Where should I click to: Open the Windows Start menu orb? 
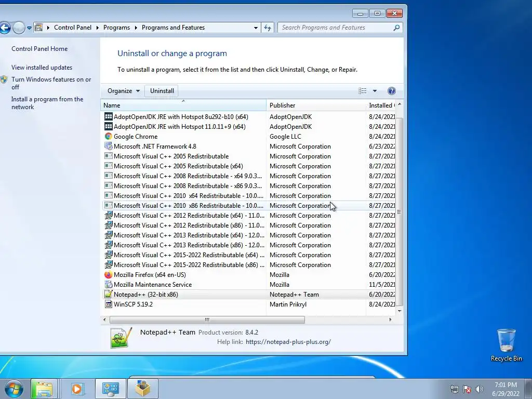[14, 389]
